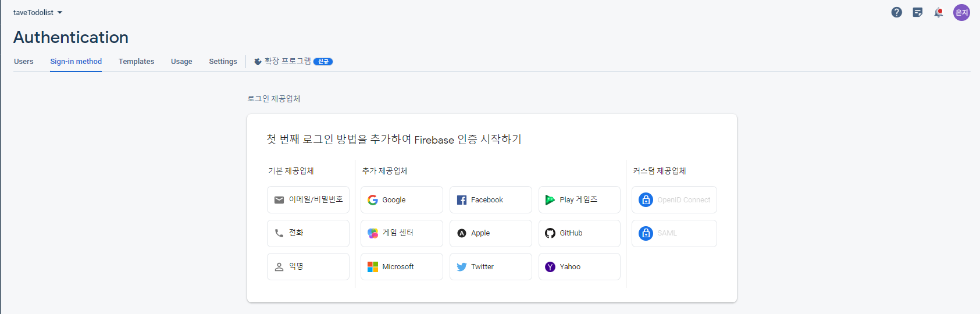Choose the Twitter sign-in provider
This screenshot has height=314, width=980.
(x=491, y=266)
